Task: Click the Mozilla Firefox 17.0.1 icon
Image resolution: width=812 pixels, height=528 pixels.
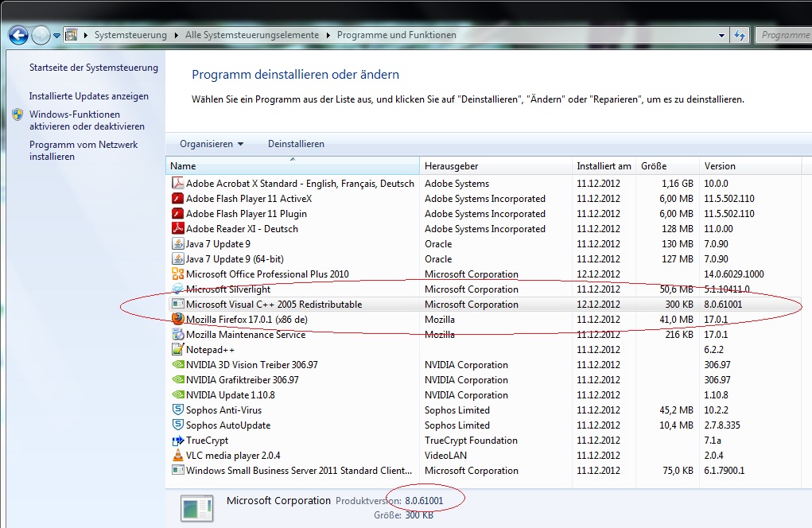Action: coord(177,319)
